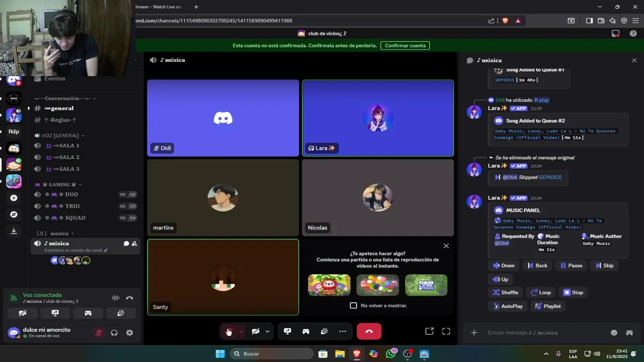This screenshot has height=362, width=644.
Task: Disconnect using voice panel hang-up icon
Action: click(130, 298)
